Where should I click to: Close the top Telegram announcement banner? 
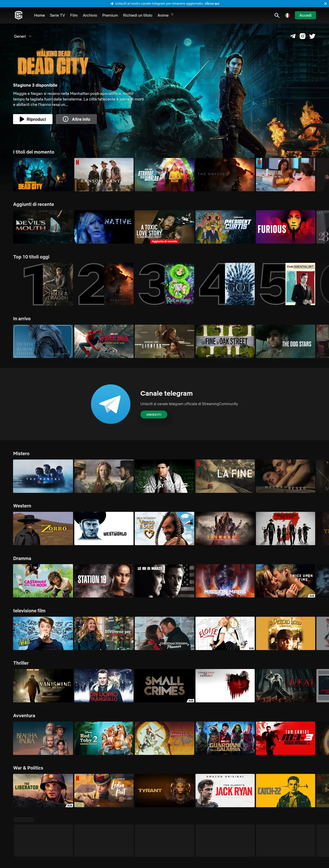(x=325, y=3)
